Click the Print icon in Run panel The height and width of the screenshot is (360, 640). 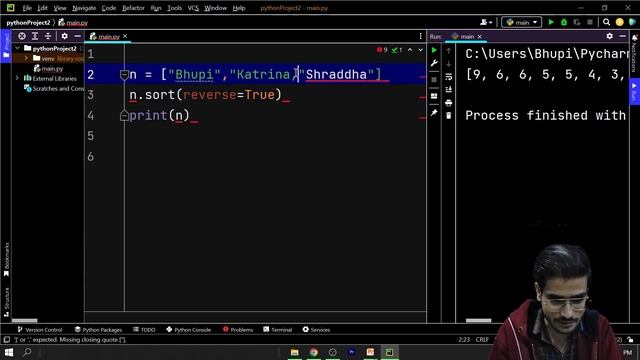coord(449,103)
